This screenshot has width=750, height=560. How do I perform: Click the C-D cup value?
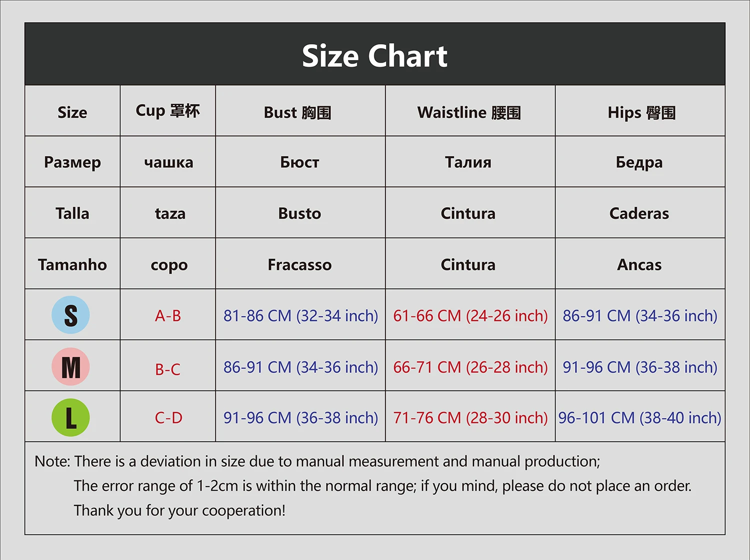pos(168,417)
